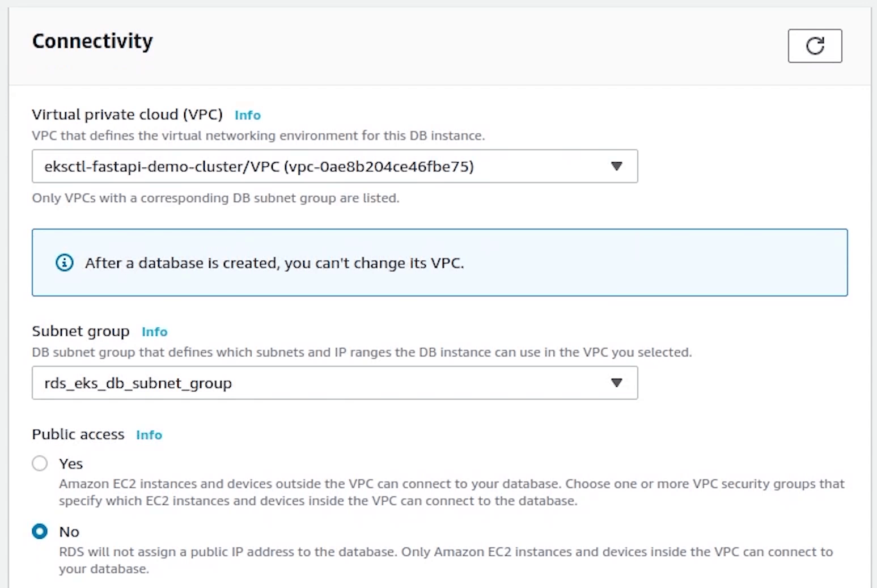Open the Info link next to Subnet group
Viewport: 877px width, 588px height.
pyautogui.click(x=154, y=332)
